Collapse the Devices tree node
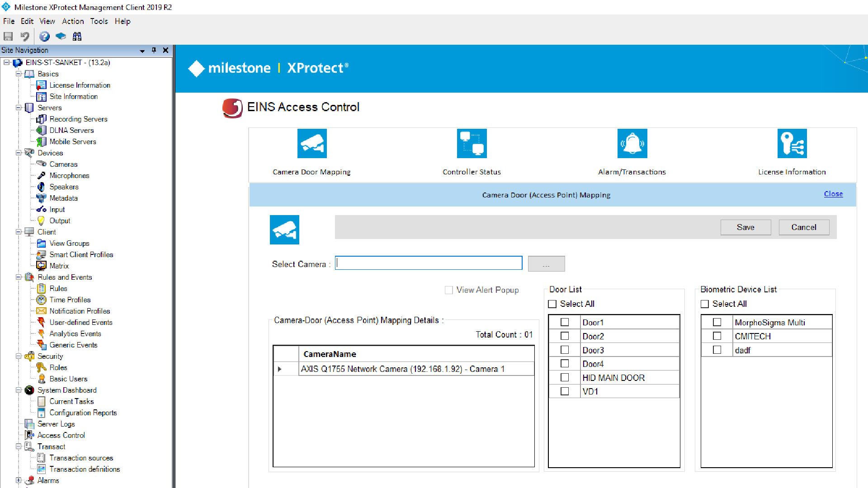The image size is (868, 488). [x=19, y=153]
